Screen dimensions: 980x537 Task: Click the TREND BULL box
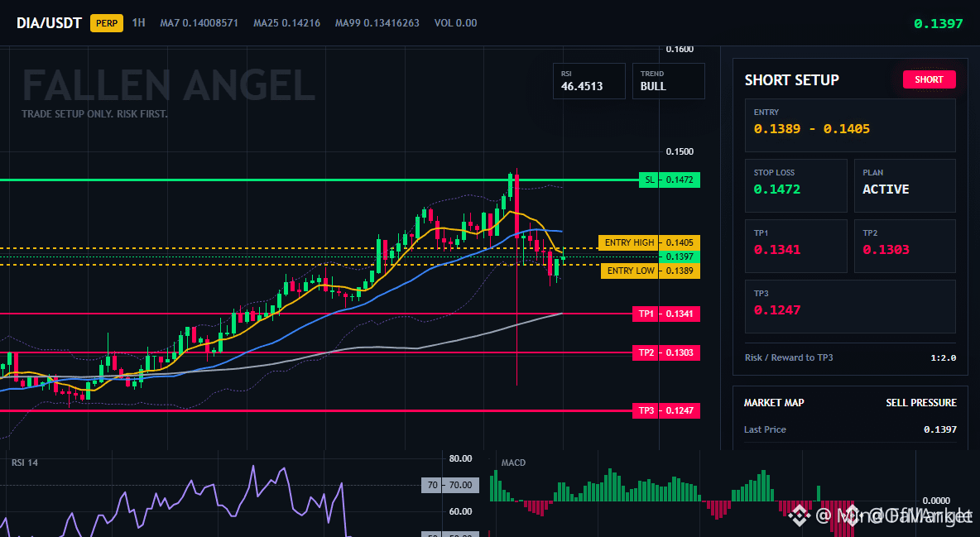[668, 81]
